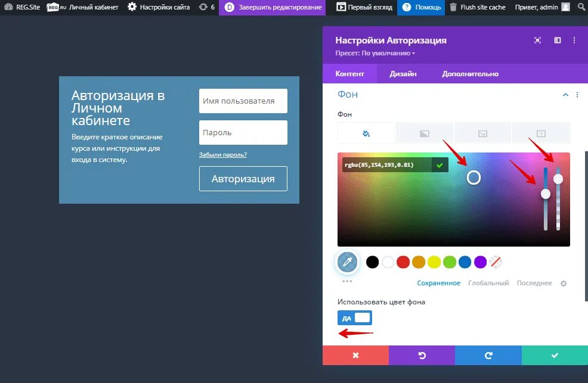Screen dimensions: 588x383
Task: Click Пароль input field
Action: pyautogui.click(x=243, y=133)
